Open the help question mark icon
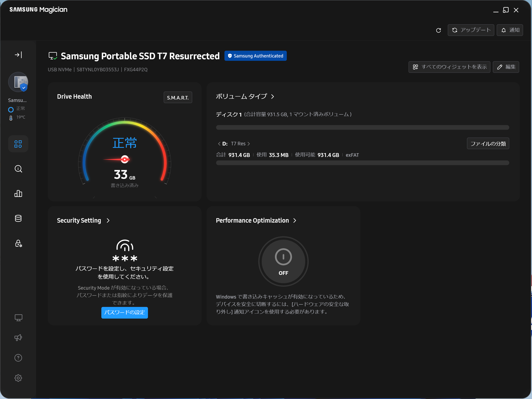The height and width of the screenshot is (399, 532). 18,358
